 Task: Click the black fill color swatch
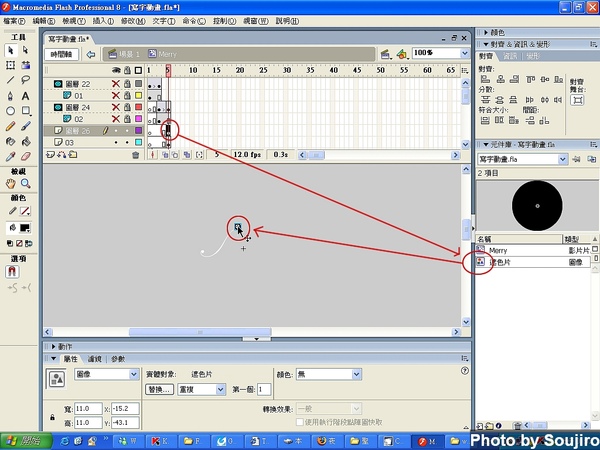[x=25, y=228]
